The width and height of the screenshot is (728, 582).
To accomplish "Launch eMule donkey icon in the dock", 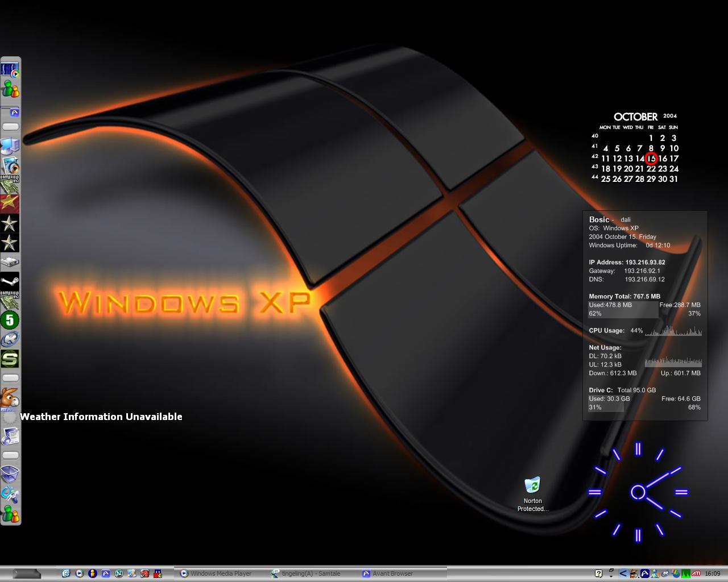I will pyautogui.click(x=10, y=397).
